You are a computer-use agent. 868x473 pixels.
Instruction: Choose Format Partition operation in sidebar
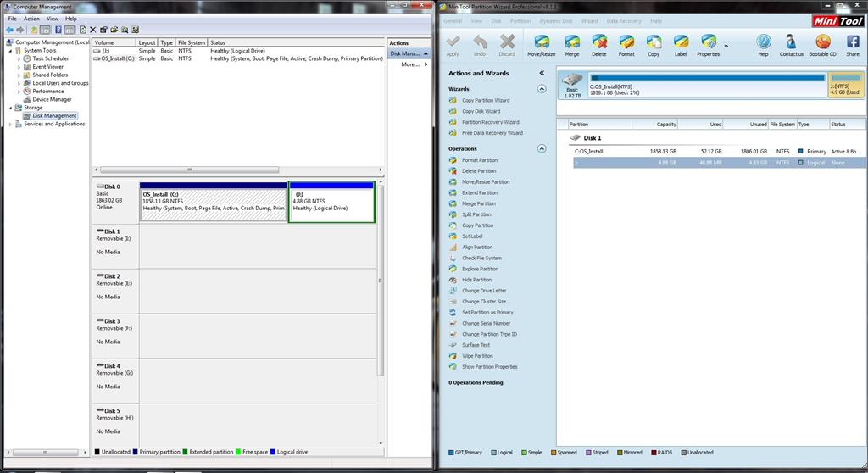[480, 160]
